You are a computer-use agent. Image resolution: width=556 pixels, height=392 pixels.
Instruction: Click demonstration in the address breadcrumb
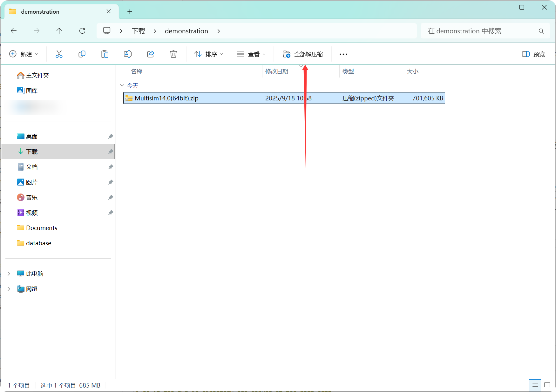[x=186, y=31]
